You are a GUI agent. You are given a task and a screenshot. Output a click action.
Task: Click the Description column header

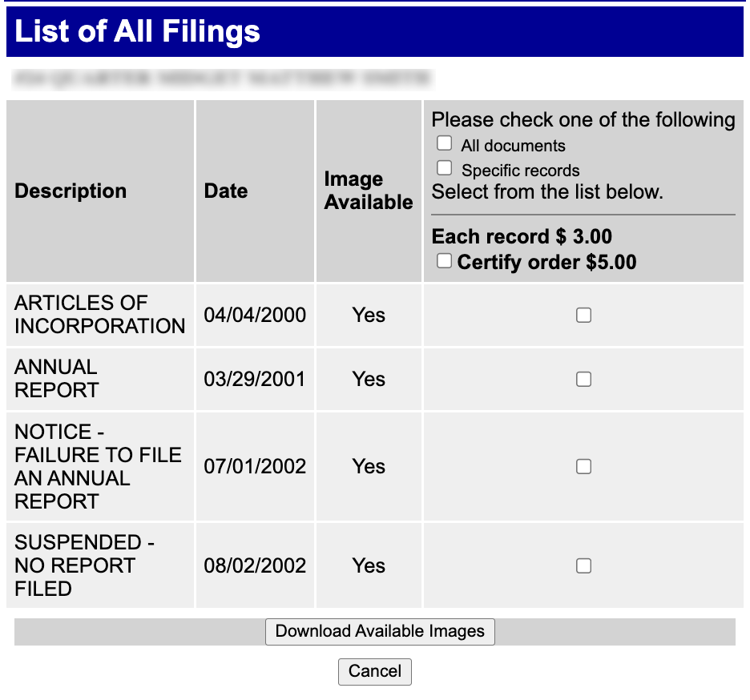pyautogui.click(x=71, y=191)
